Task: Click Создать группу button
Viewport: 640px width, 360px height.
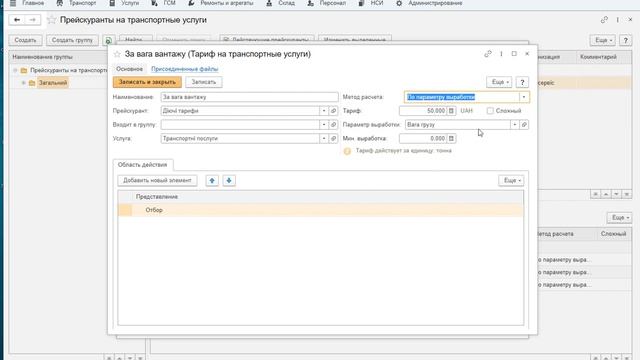Action: (72, 40)
